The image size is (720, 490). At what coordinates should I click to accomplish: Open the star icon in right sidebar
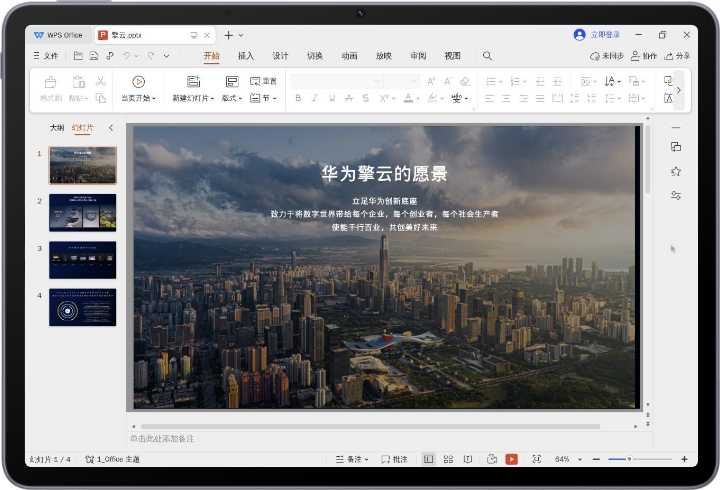[676, 171]
